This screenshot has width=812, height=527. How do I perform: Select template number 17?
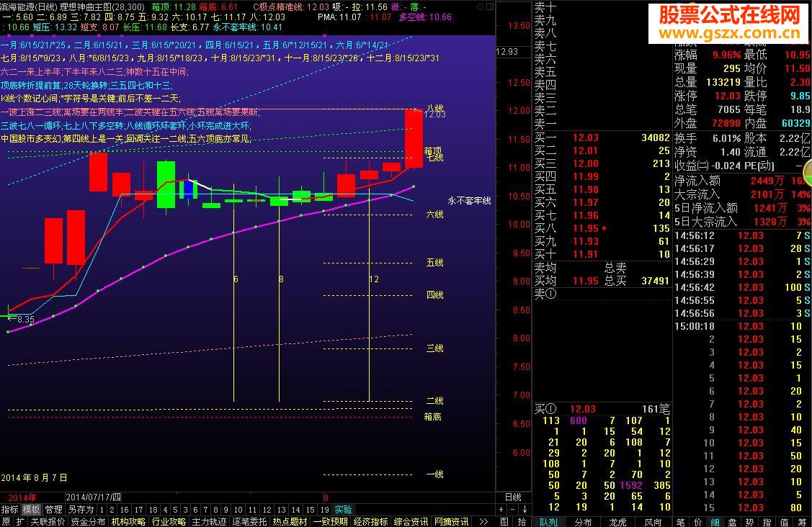coord(139,510)
